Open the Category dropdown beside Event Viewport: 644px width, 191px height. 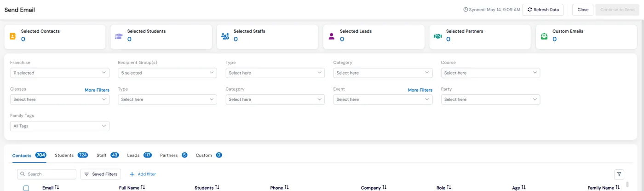pyautogui.click(x=275, y=99)
